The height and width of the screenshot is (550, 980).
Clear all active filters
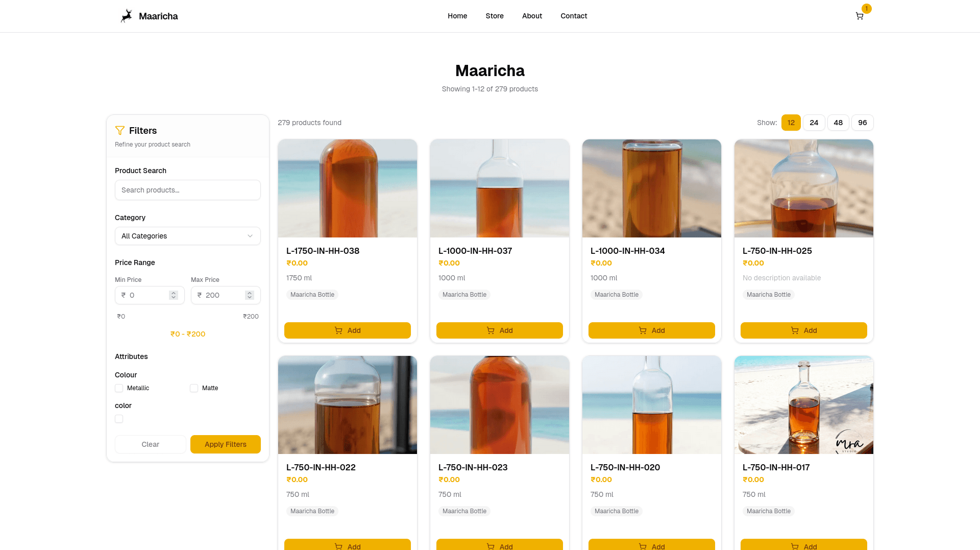150,444
